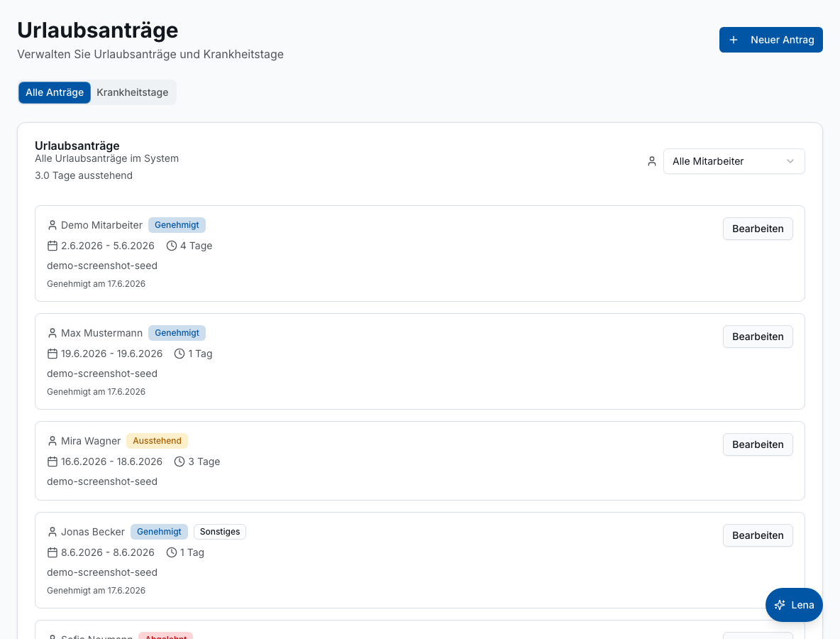
Task: Click the Genehmigt badge of Demo Mitarbeiter
Action: coord(177,225)
